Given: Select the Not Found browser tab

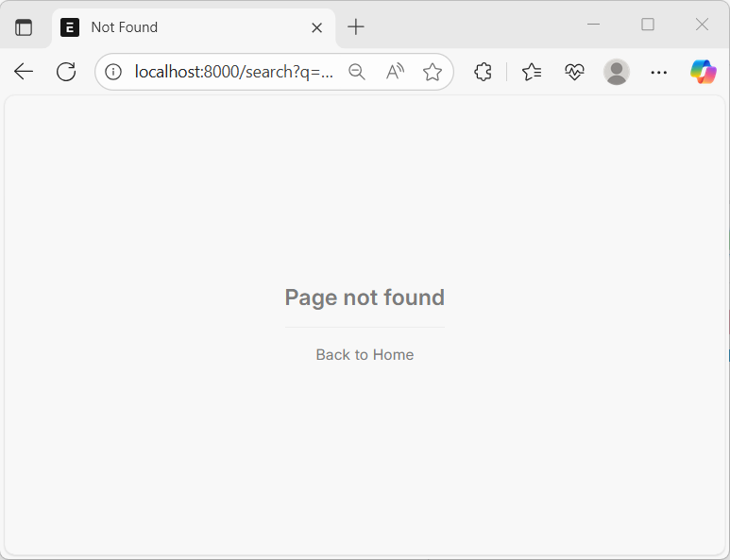Looking at the screenshot, I should coord(194,27).
